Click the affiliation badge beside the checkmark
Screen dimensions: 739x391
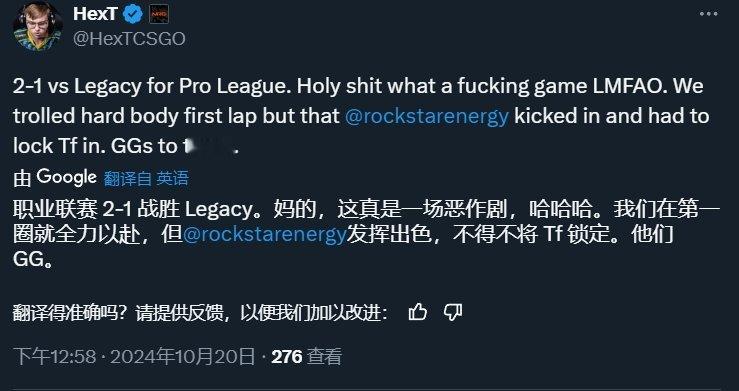159,15
